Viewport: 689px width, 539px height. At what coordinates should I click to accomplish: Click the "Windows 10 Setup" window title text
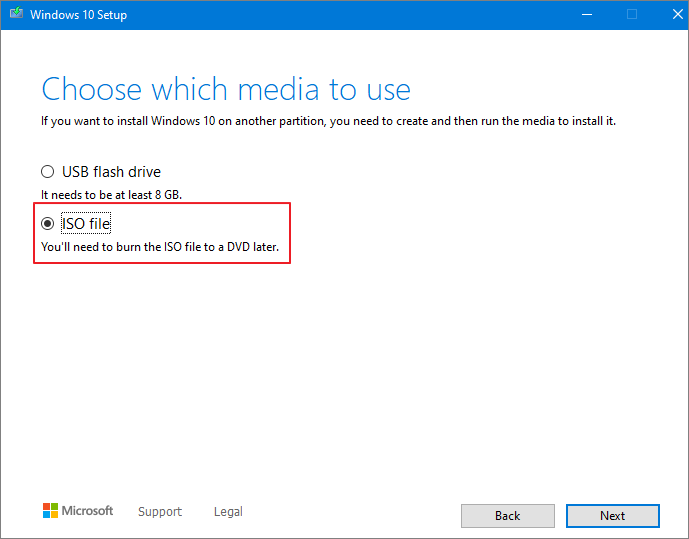(78, 15)
